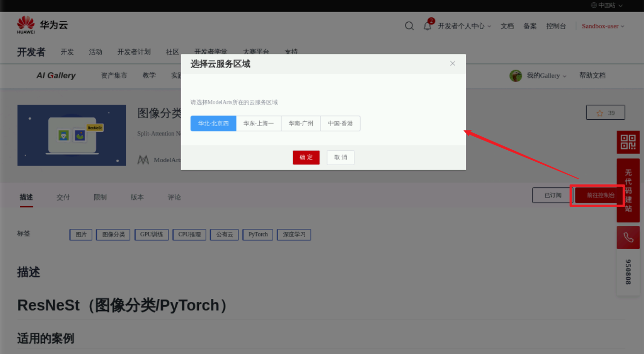Click the GPU训练 tag
Screen dimensions: 644x354
pyautogui.click(x=152, y=235)
